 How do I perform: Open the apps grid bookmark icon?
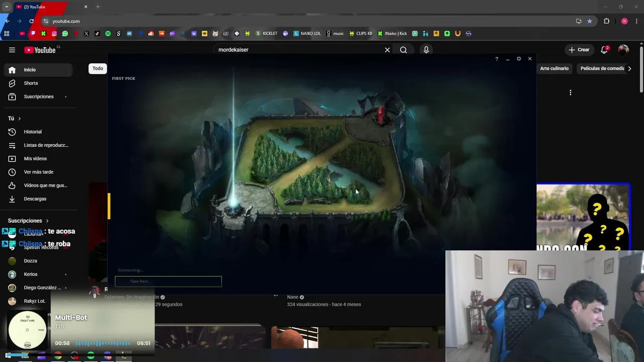pos(7,34)
